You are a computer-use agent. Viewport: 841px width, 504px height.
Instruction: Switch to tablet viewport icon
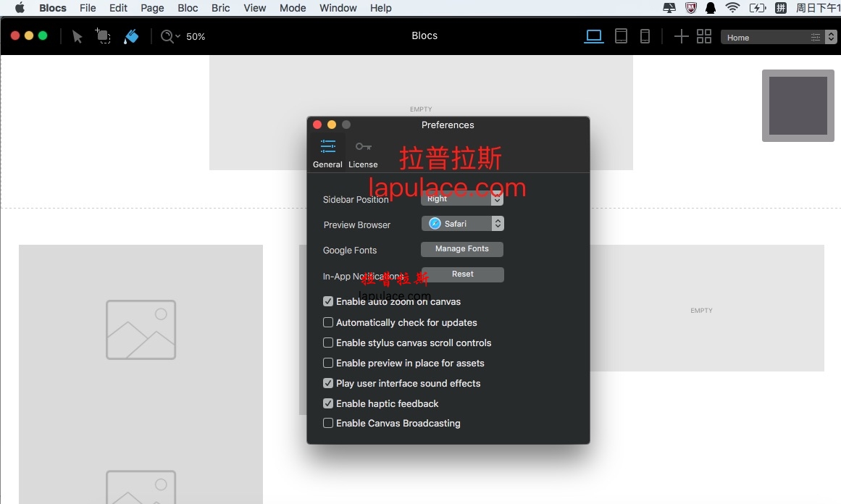click(x=621, y=36)
